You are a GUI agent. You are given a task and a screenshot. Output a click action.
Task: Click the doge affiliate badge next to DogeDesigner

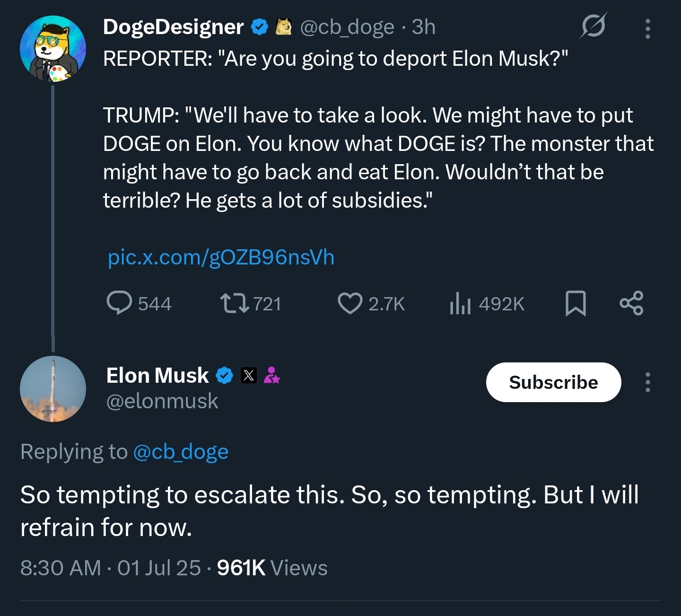(x=283, y=27)
